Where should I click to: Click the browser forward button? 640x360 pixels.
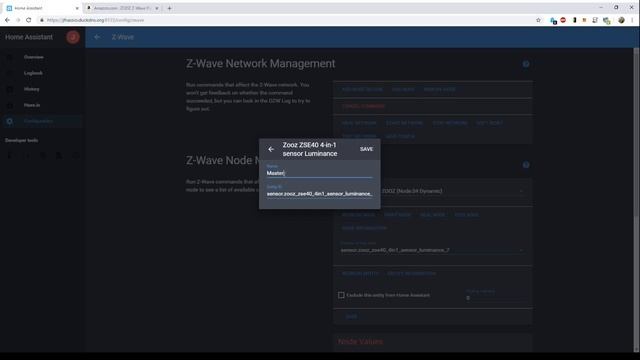click(x=18, y=20)
